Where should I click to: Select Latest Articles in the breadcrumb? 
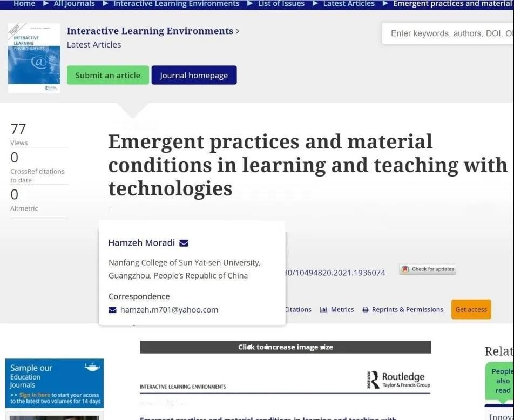348,4
